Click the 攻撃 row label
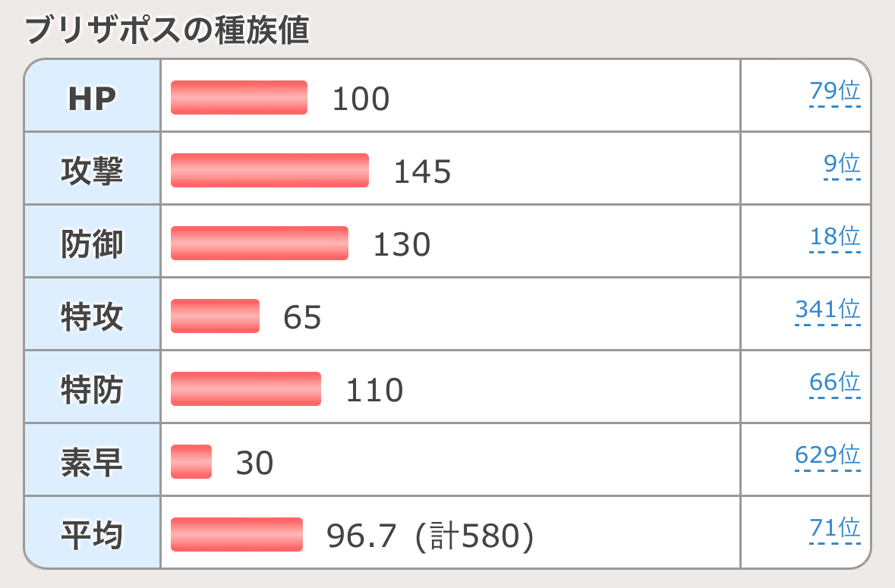This screenshot has width=895, height=588. click(x=92, y=171)
